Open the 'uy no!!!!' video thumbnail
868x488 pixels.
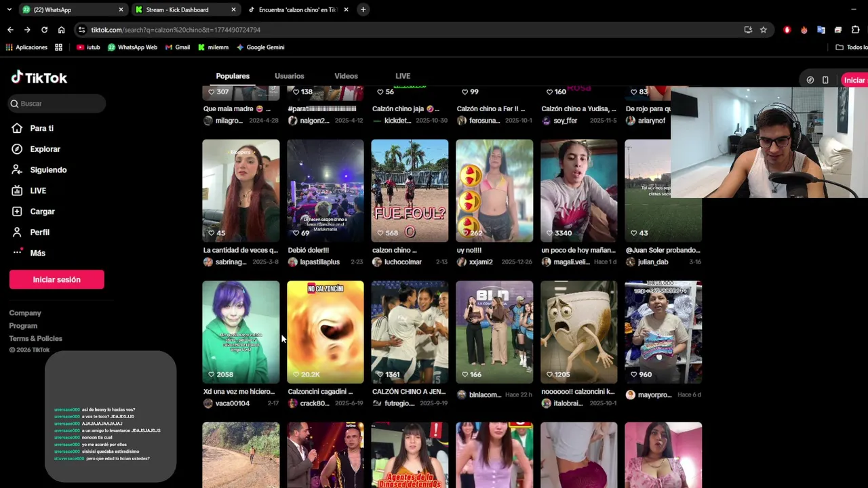[494, 190]
